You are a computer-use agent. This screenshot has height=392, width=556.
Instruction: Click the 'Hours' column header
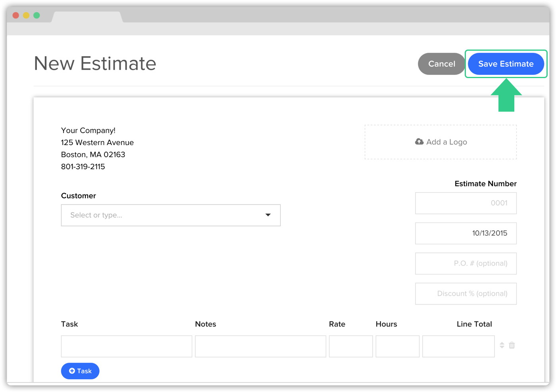387,324
